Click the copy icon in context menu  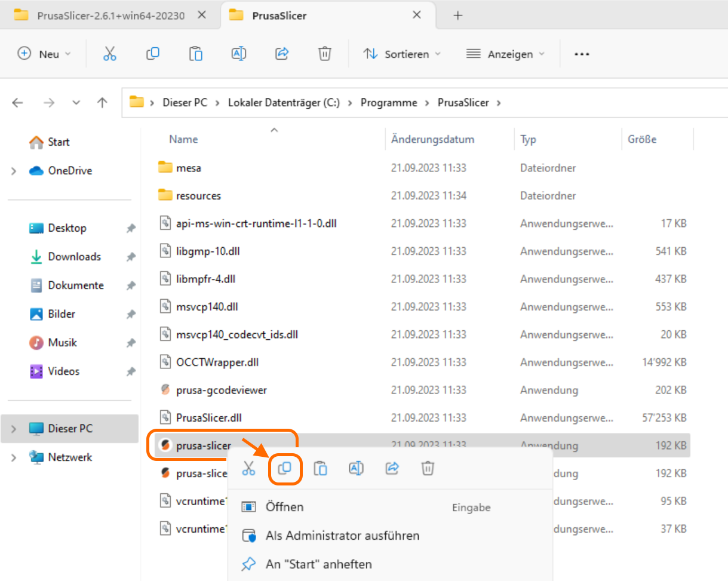point(285,468)
